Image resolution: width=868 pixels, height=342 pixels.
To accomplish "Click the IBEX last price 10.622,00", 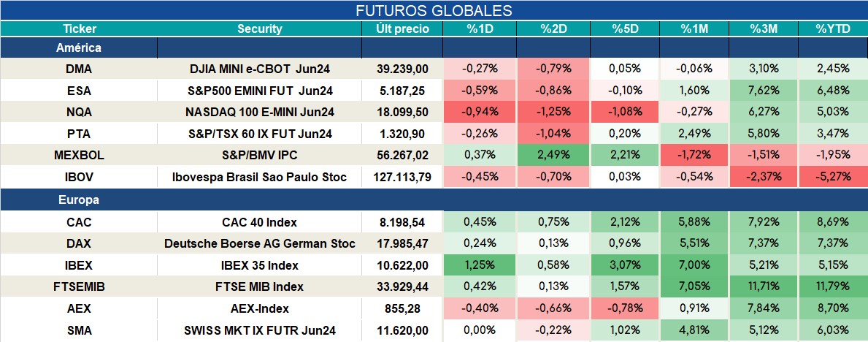I will pos(402,265).
